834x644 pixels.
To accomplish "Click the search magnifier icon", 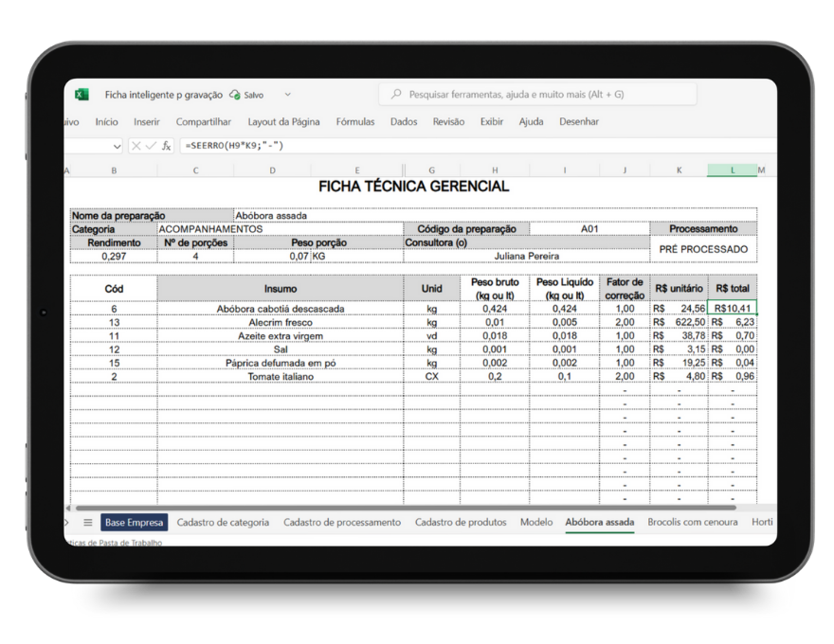I will [395, 95].
